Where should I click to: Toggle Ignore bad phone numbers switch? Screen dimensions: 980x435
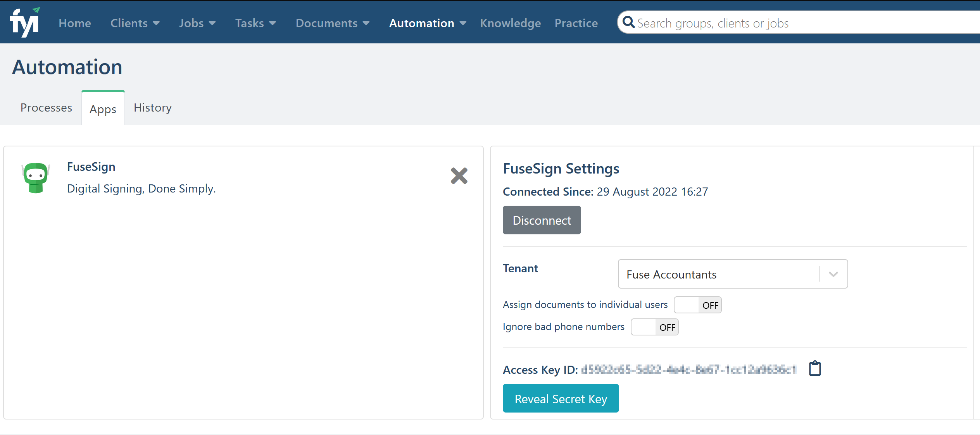point(654,327)
